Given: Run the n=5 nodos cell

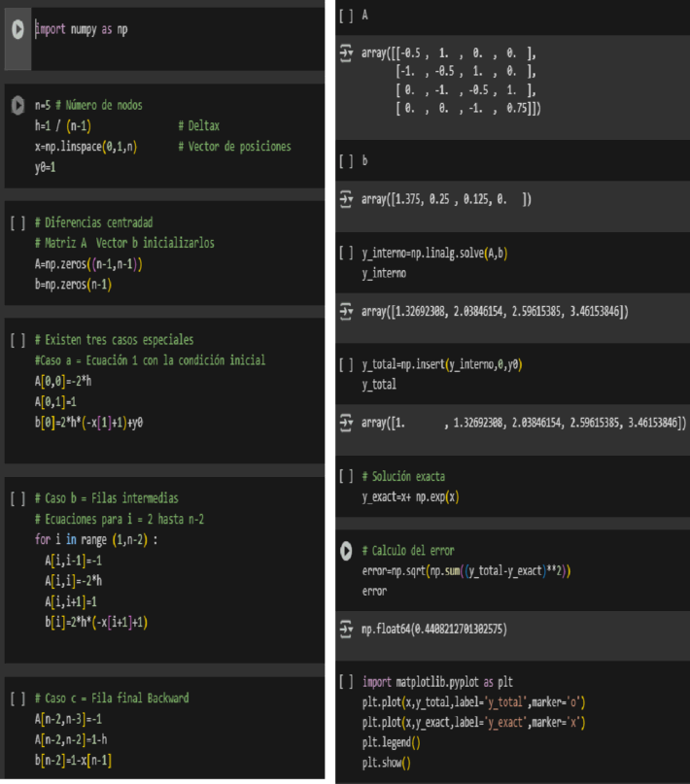Looking at the screenshot, I should [17, 106].
